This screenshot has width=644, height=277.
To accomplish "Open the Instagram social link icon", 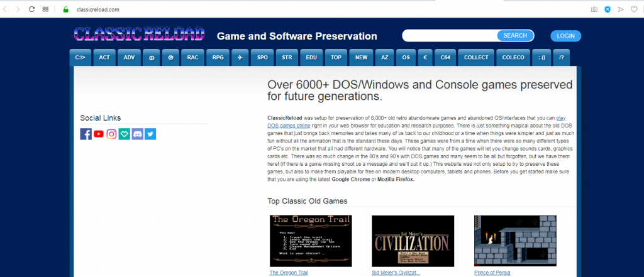I will click(111, 134).
